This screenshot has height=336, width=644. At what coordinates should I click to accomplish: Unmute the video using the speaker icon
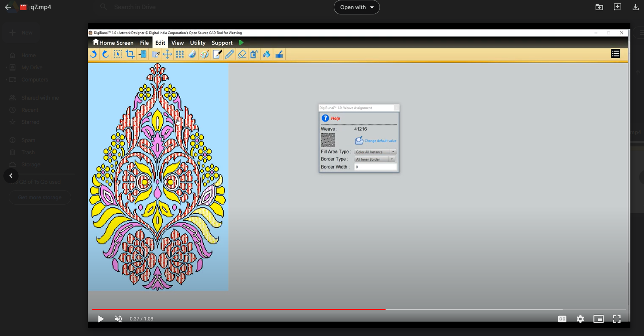pos(118,319)
